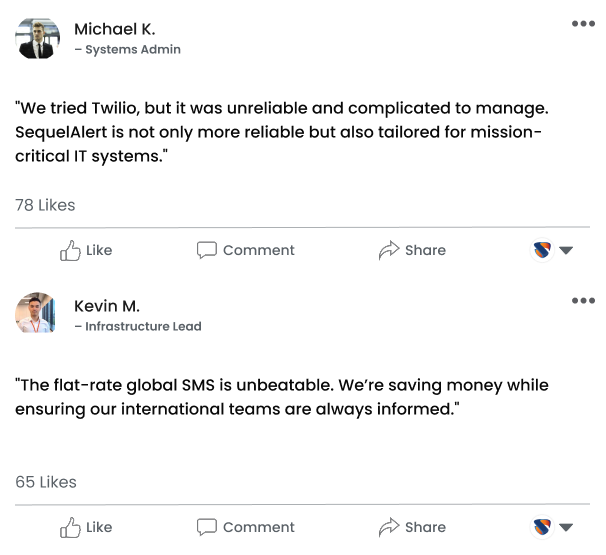
Task: Click share arrow icon on Kevin M.'s post
Action: click(389, 527)
